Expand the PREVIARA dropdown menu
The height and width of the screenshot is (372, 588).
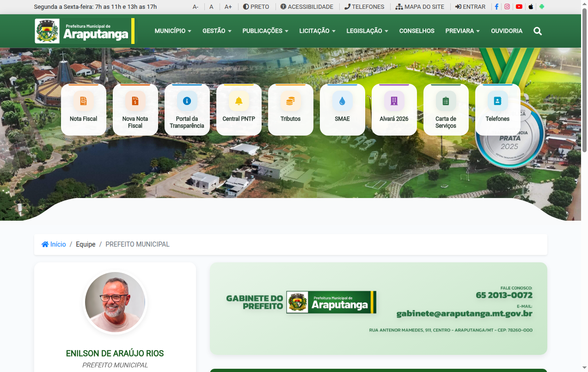coord(462,31)
